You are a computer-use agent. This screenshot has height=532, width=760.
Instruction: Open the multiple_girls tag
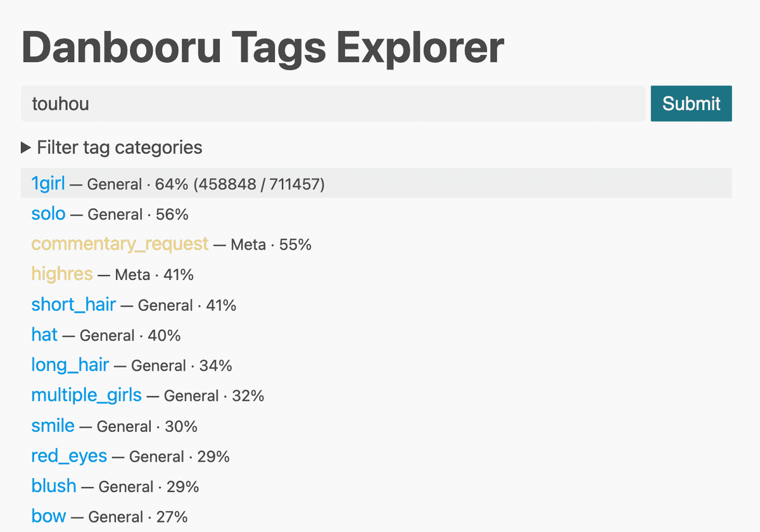click(x=87, y=395)
